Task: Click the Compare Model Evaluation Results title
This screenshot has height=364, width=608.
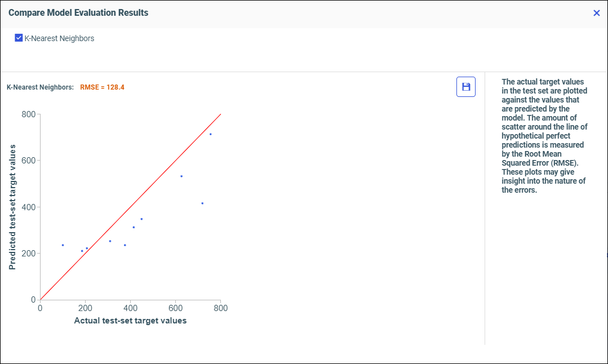Action: pos(78,12)
